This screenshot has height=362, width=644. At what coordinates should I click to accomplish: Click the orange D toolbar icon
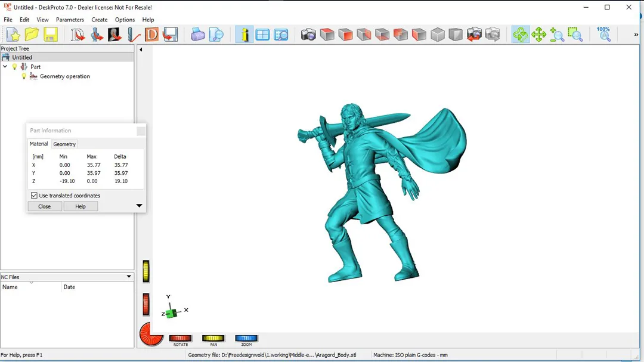coord(151,35)
